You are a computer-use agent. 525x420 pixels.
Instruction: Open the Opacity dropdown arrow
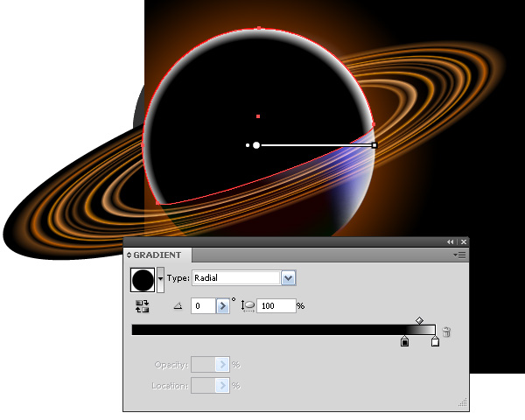pos(222,365)
